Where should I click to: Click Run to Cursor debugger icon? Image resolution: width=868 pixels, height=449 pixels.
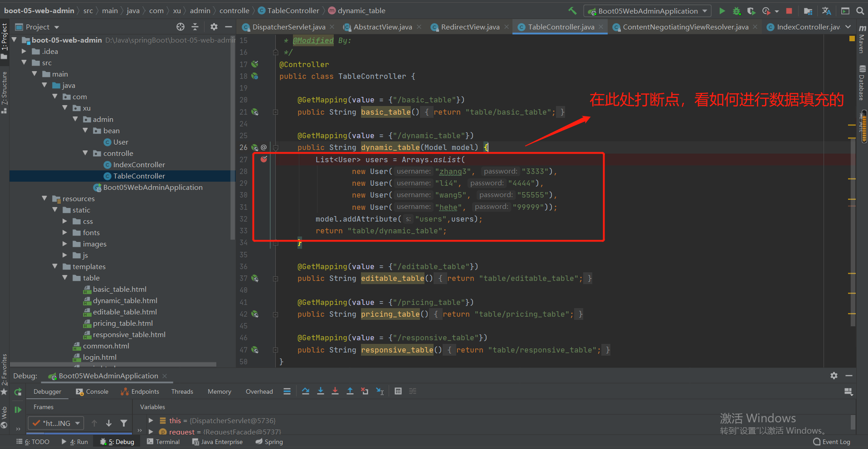[x=380, y=391]
